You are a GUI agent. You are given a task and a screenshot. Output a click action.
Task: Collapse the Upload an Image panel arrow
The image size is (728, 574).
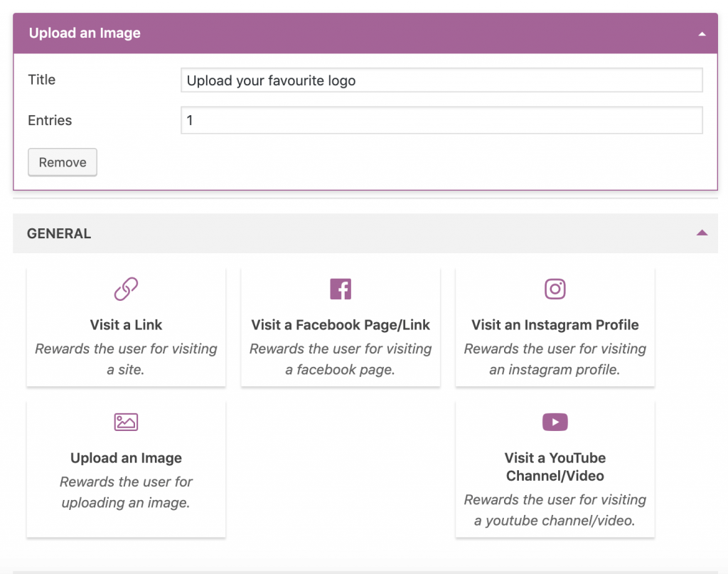click(x=702, y=34)
